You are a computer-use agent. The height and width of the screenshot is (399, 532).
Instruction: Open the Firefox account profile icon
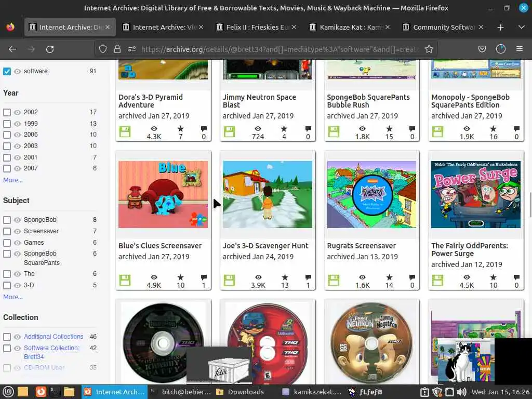pos(501,49)
